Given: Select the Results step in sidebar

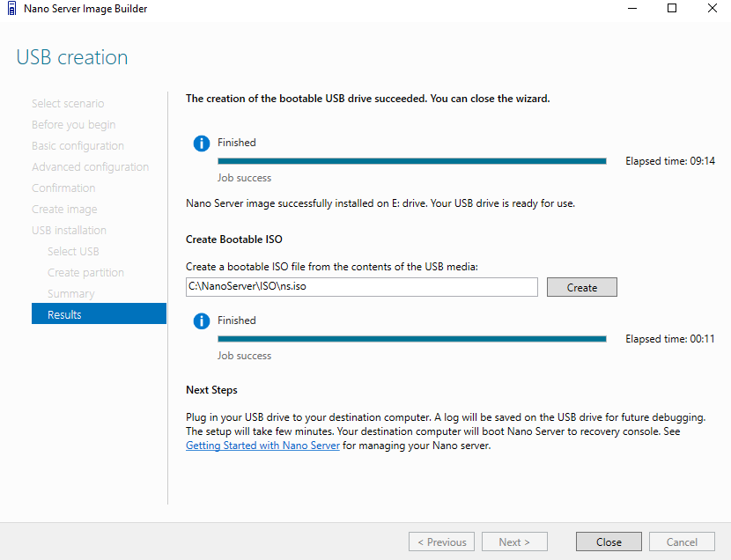Looking at the screenshot, I should (x=99, y=314).
